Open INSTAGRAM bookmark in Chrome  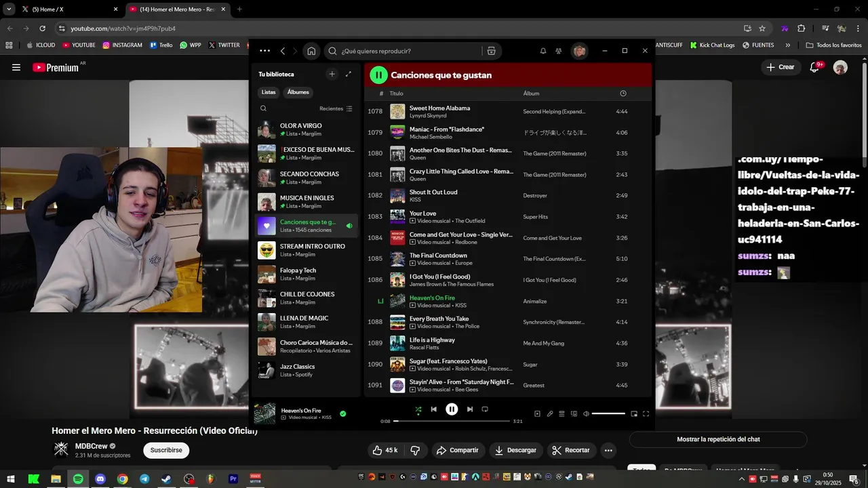123,45
